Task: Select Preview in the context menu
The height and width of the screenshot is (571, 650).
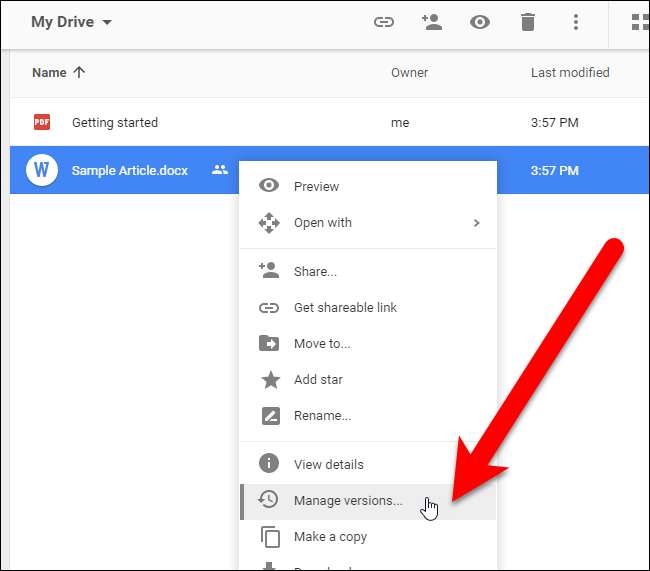Action: click(316, 186)
